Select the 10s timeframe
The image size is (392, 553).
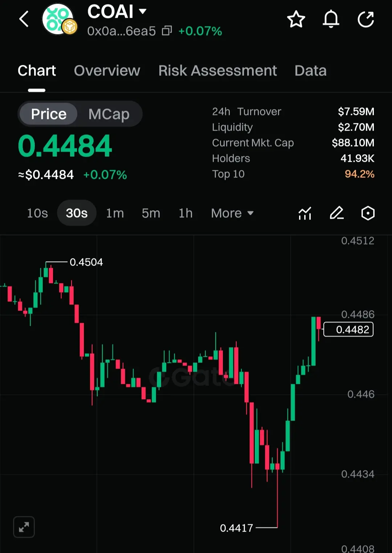tap(37, 213)
